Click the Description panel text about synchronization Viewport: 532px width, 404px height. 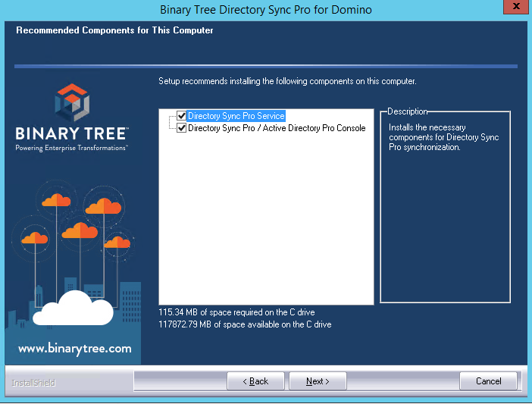click(443, 137)
